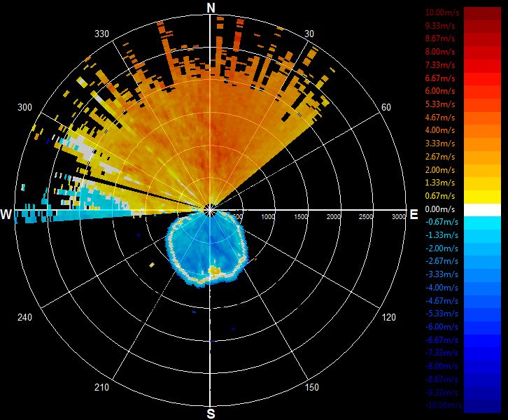Click the -2.67m/s legend label
The height and width of the screenshot is (420, 508).
coord(442,261)
